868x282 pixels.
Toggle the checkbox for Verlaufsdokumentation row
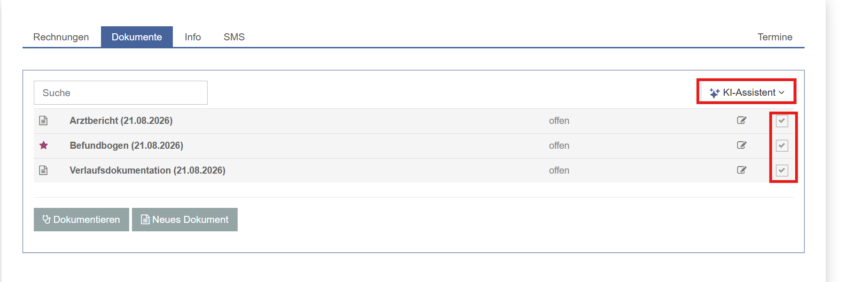(x=782, y=170)
